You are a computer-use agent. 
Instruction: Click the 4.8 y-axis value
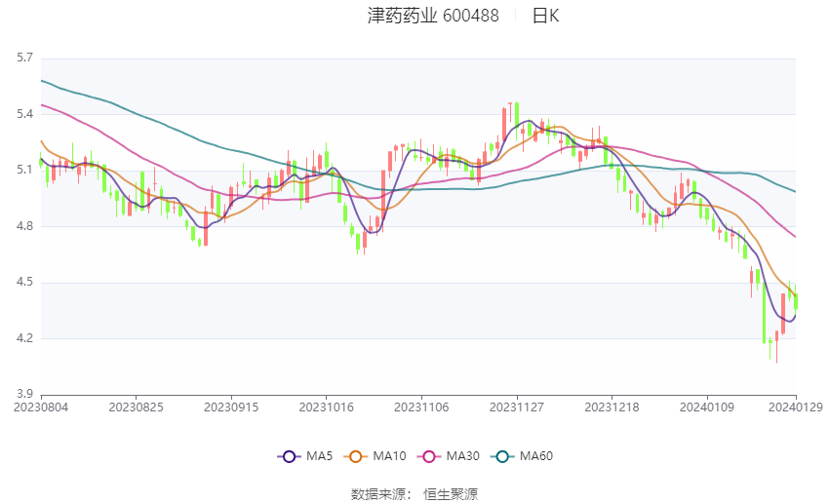(x=24, y=226)
